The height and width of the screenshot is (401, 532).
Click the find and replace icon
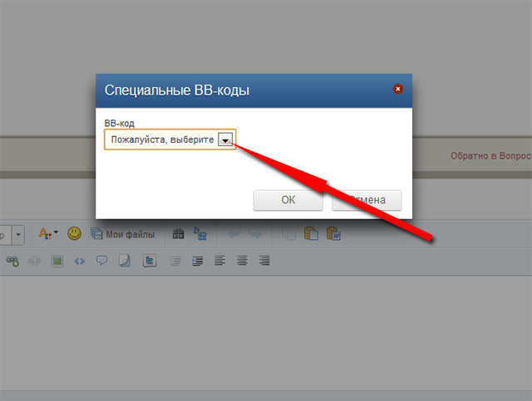click(199, 233)
